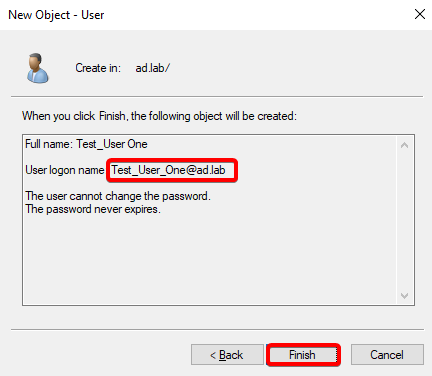Click the summary box vertical scrollbar track
This screenshot has height=376, width=432.
click(405, 220)
